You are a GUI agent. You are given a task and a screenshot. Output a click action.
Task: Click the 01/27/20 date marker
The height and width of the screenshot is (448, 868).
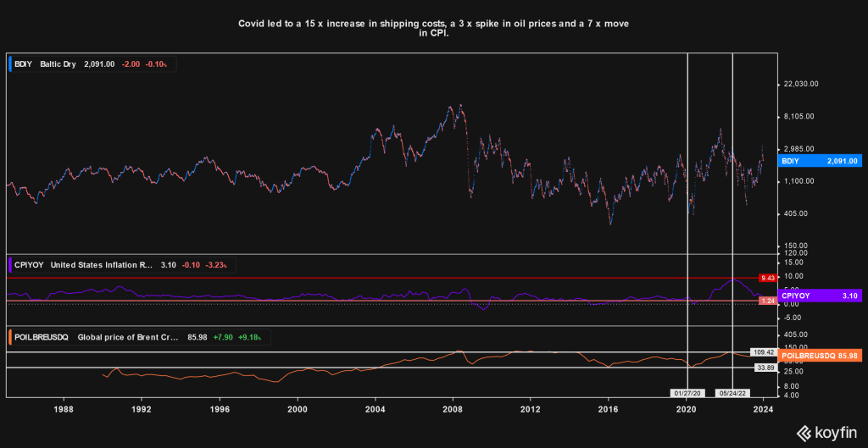(x=687, y=394)
